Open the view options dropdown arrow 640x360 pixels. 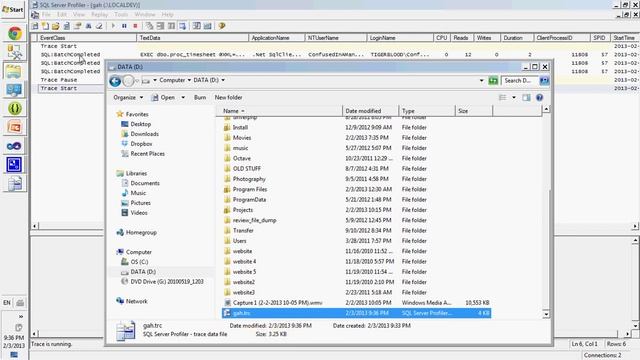(514, 98)
